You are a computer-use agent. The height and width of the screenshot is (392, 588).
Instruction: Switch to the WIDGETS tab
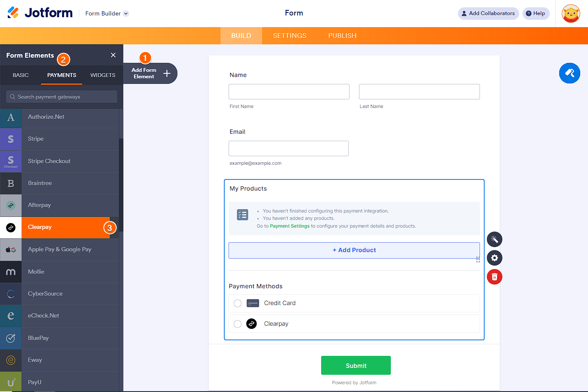(x=103, y=75)
